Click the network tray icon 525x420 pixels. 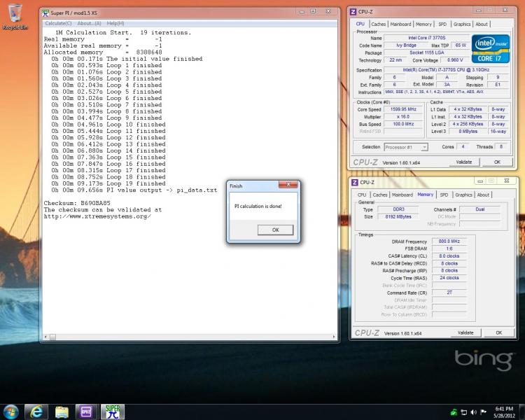click(463, 412)
